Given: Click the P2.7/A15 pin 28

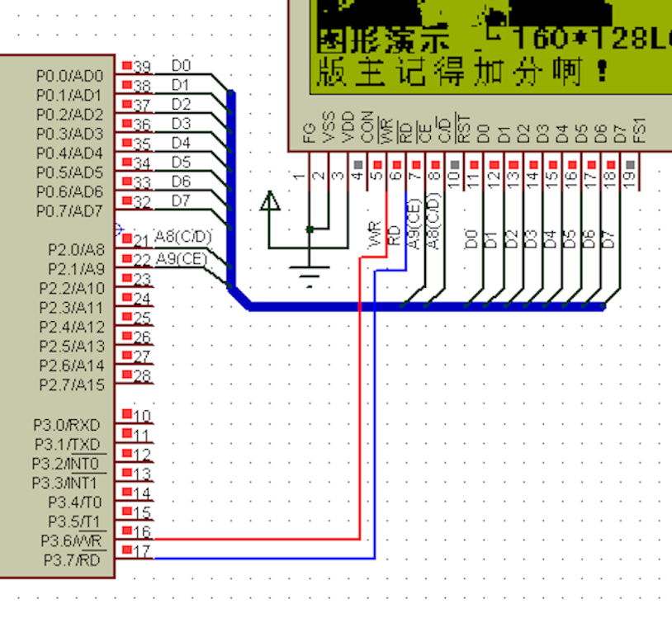Looking at the screenshot, I should pyautogui.click(x=128, y=375).
